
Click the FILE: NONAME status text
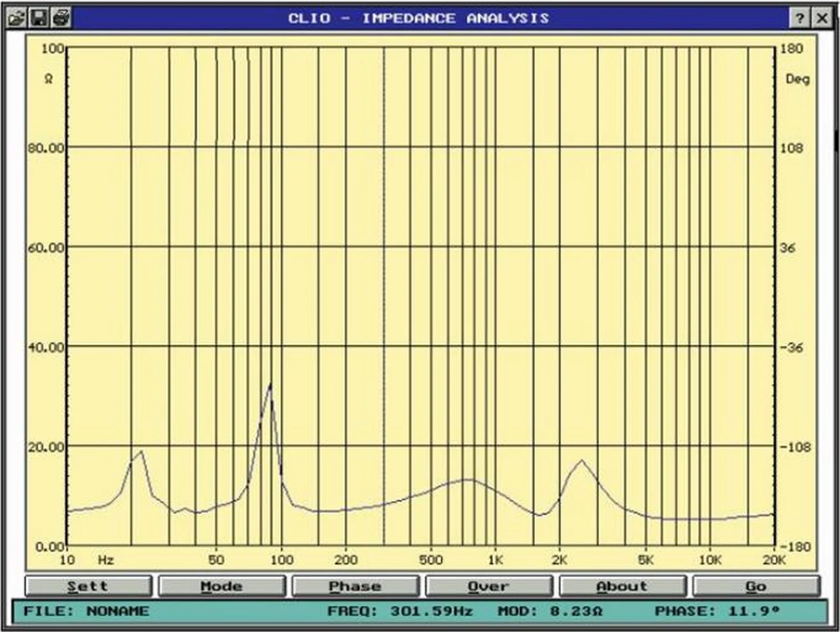pyautogui.click(x=86, y=611)
